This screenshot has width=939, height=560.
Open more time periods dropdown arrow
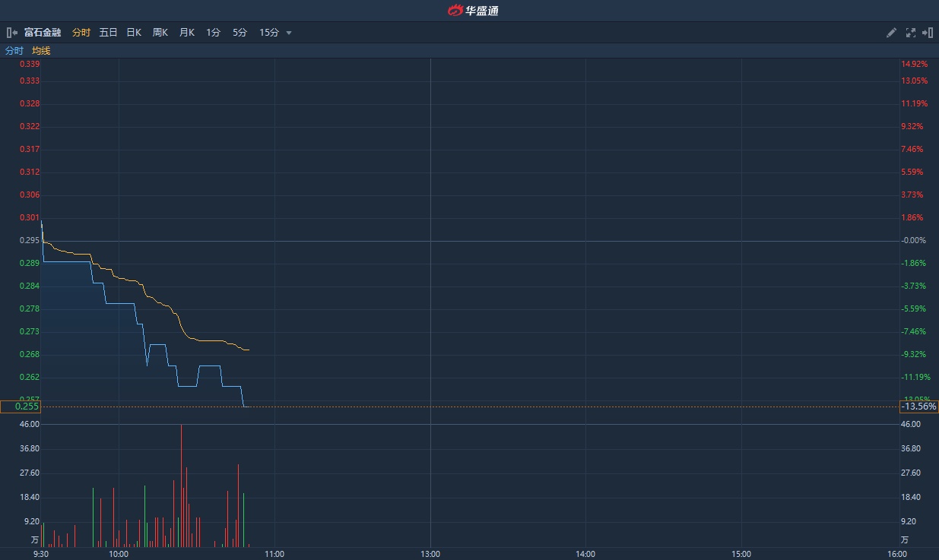click(289, 33)
